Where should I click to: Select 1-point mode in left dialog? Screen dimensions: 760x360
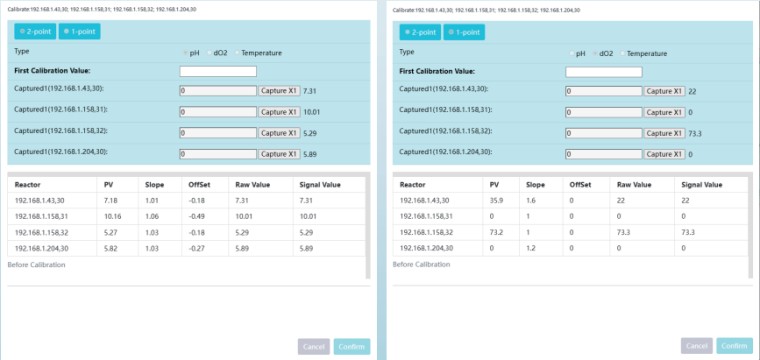tap(79, 31)
